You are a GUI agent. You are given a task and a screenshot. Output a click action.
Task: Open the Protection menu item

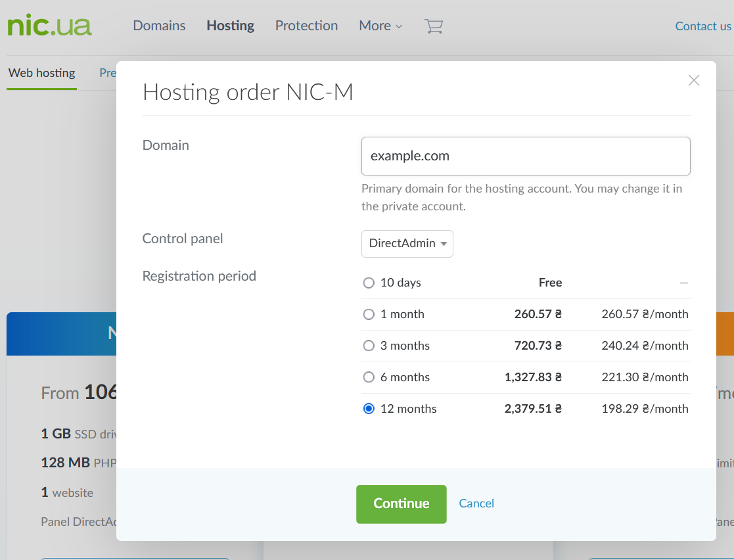click(x=306, y=26)
